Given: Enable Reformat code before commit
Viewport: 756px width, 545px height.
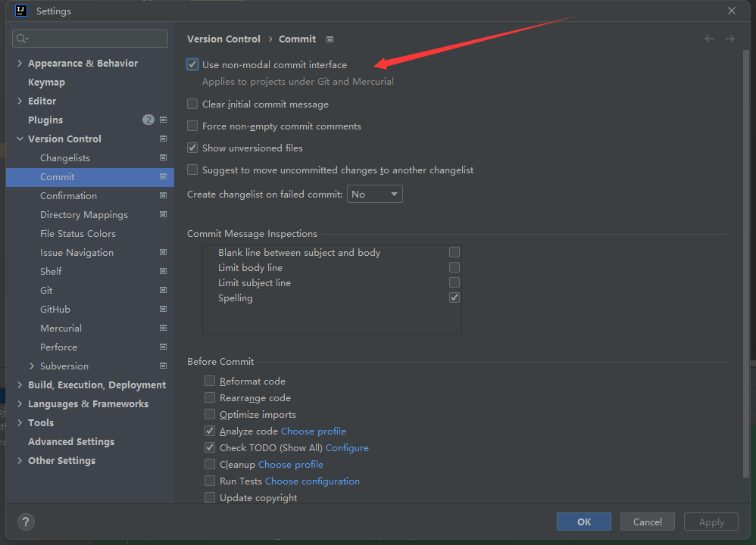Looking at the screenshot, I should pos(209,381).
